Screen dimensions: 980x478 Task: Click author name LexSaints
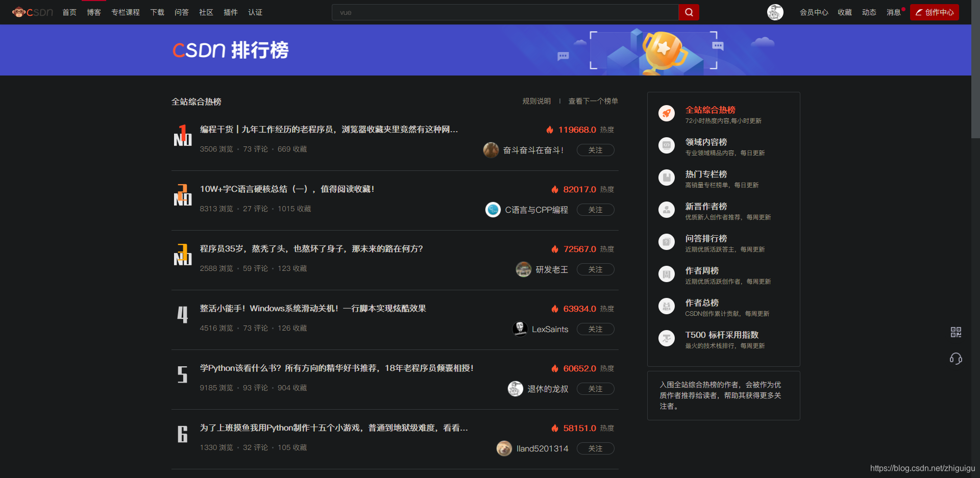click(x=550, y=329)
